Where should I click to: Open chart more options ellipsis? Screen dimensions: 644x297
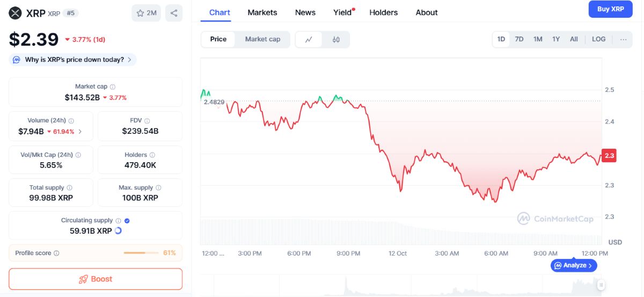click(x=623, y=39)
